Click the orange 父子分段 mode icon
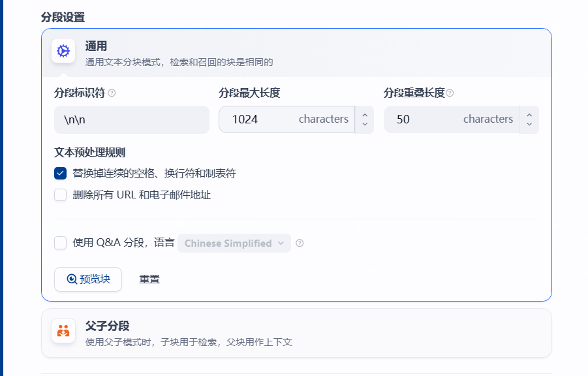The image size is (588, 376). pyautogui.click(x=63, y=331)
